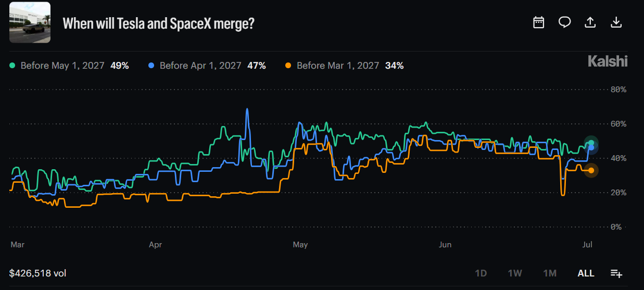Click the 47% value in legend
Screen dimensions: 644x290
point(257,66)
